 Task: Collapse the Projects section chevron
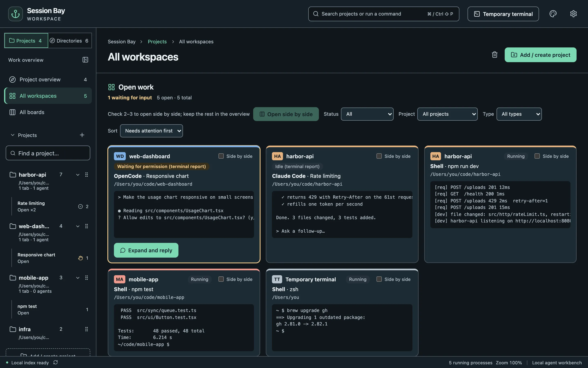coord(13,135)
